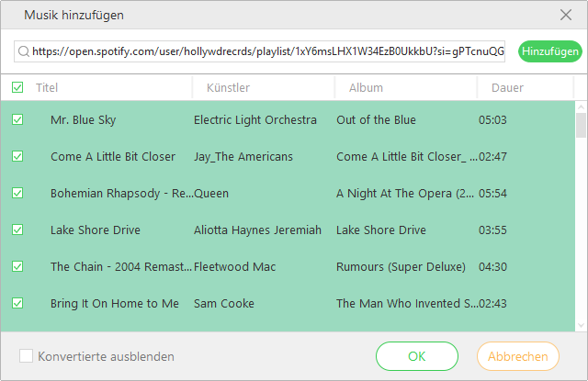Click the scroll down arrow of track list
Screen dimensions: 588x381
pyautogui.click(x=581, y=324)
